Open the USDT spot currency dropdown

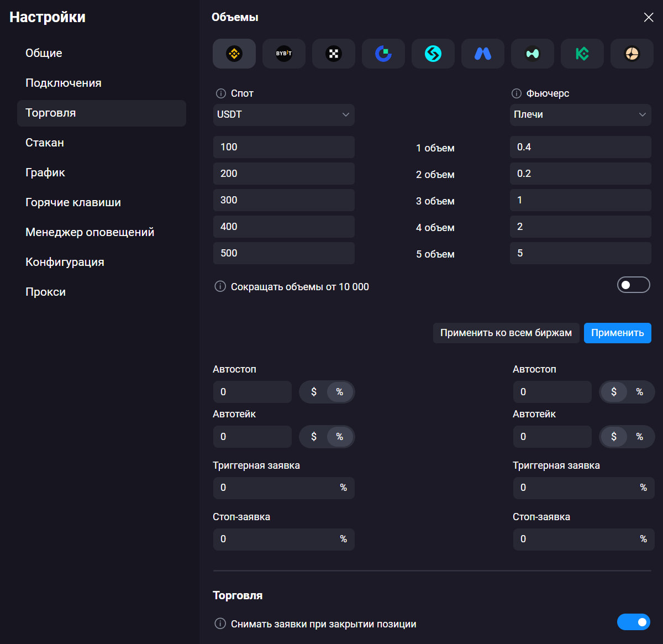pos(283,115)
